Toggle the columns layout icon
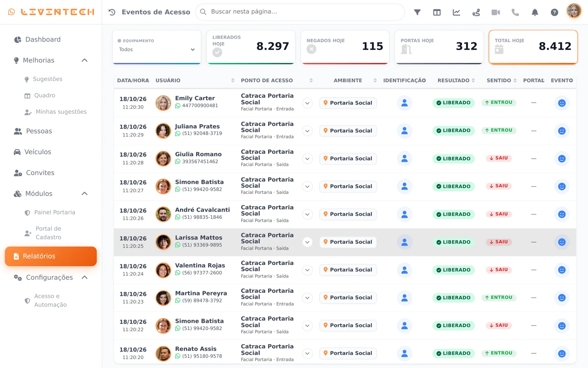Image resolution: width=588 pixels, height=368 pixels. (x=437, y=12)
